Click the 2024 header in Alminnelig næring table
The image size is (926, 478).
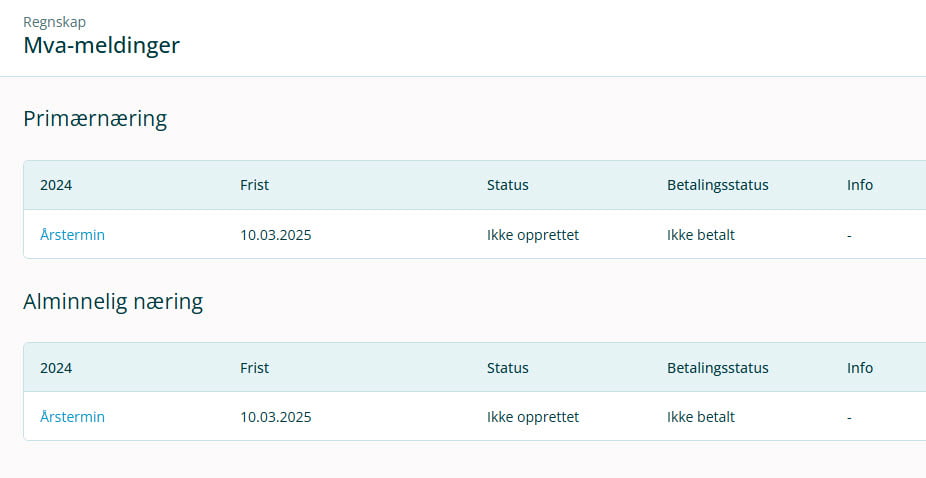tap(56, 368)
